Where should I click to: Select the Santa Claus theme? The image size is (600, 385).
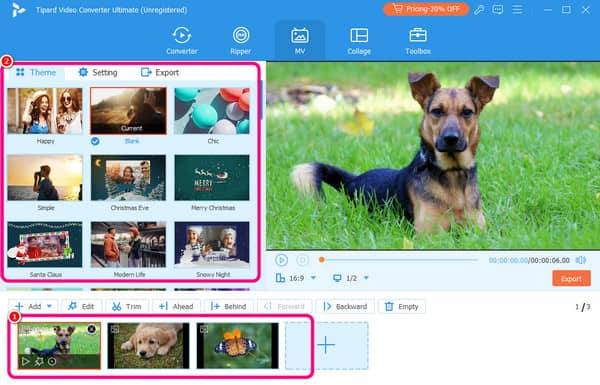(x=45, y=244)
